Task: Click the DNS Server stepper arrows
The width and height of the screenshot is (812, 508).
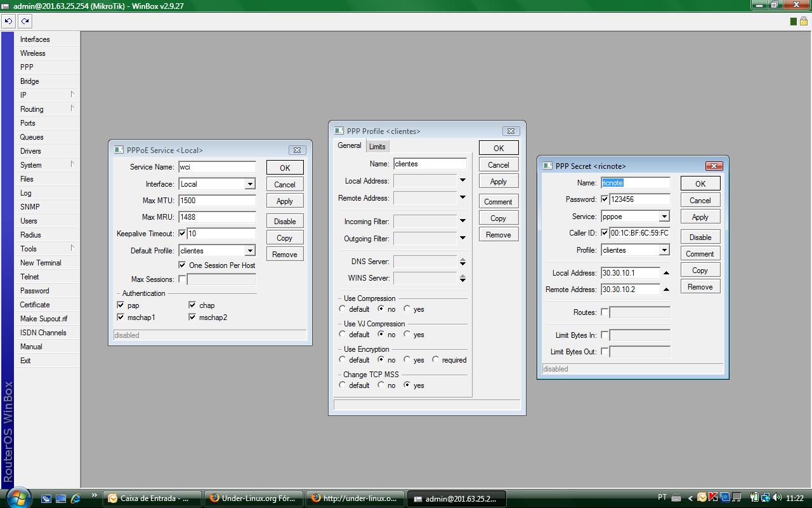Action: (x=462, y=262)
